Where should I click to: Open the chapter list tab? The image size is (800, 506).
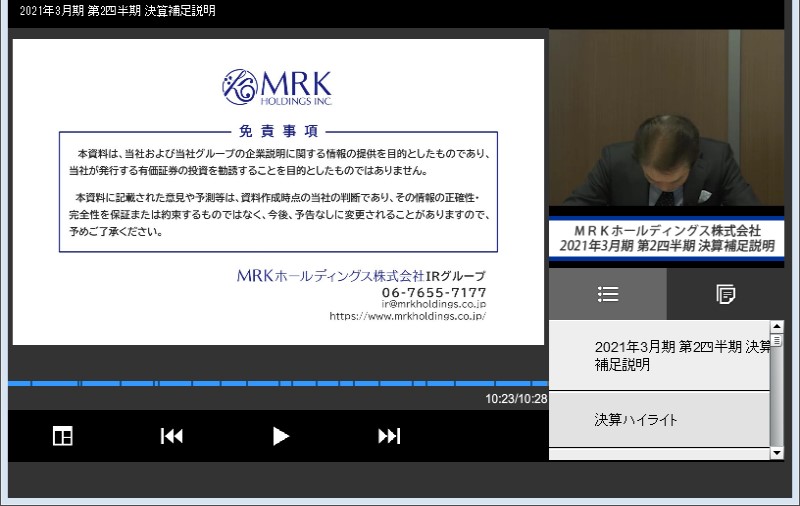(608, 294)
